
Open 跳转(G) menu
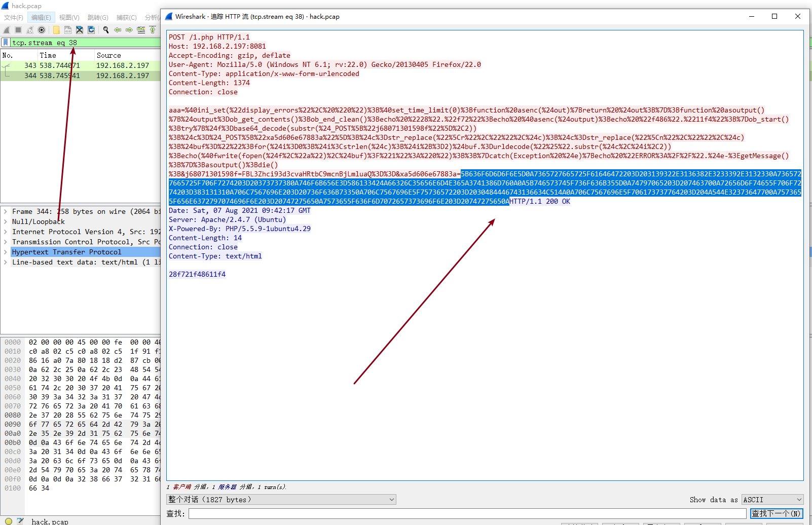98,17
